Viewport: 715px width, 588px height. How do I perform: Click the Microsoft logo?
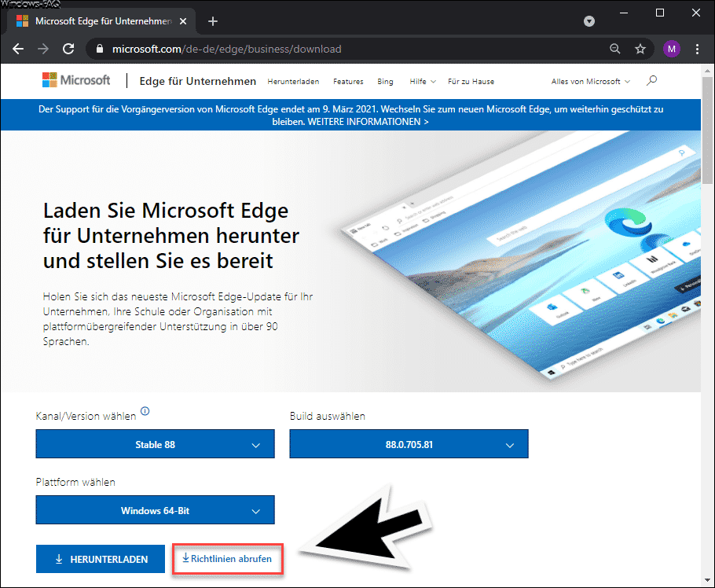(x=76, y=80)
